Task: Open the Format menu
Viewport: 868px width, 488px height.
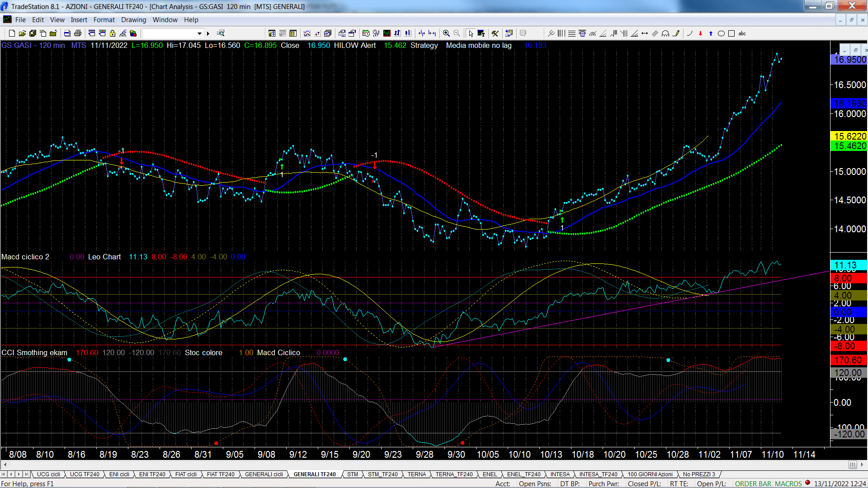Action: click(104, 20)
